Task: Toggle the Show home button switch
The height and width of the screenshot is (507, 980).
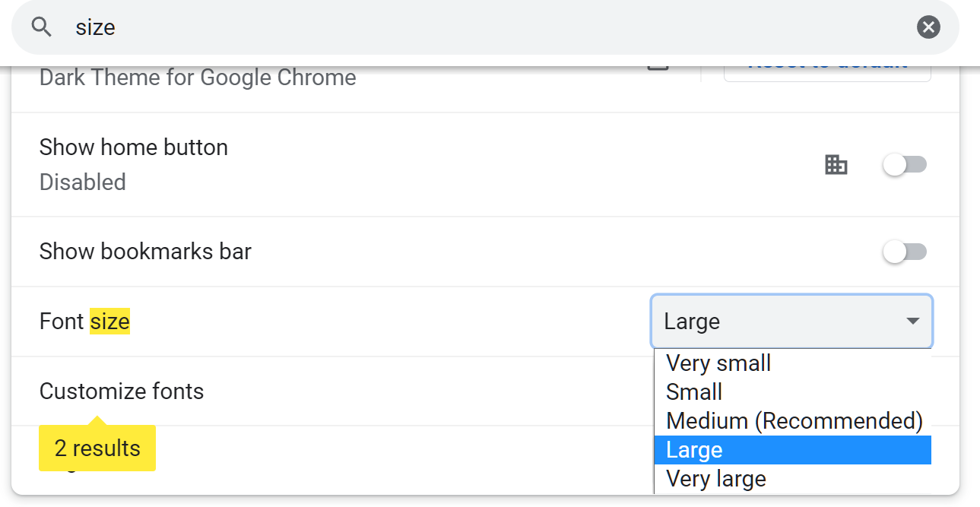Action: pyautogui.click(x=904, y=164)
